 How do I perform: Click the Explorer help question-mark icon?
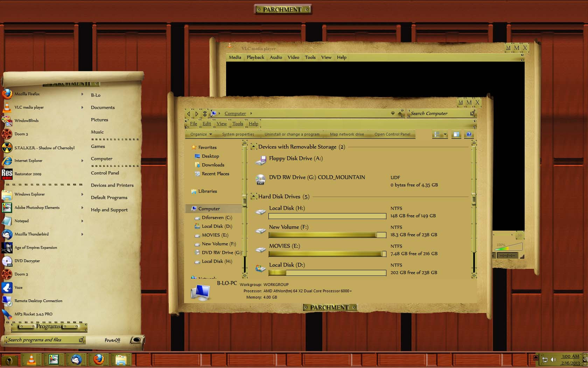coord(469,134)
